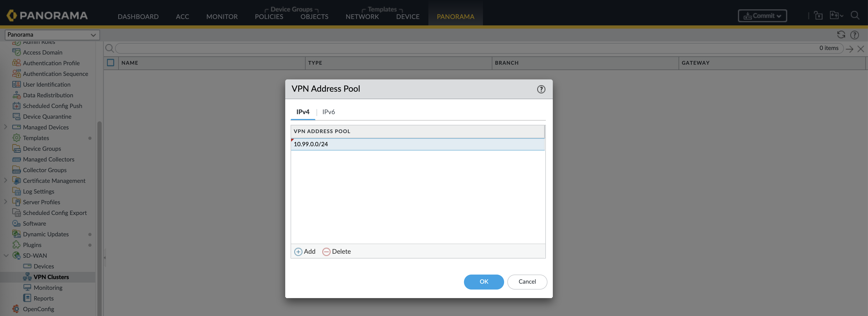The height and width of the screenshot is (316, 868).
Task: Switch to the IPv6 tab
Action: click(328, 112)
